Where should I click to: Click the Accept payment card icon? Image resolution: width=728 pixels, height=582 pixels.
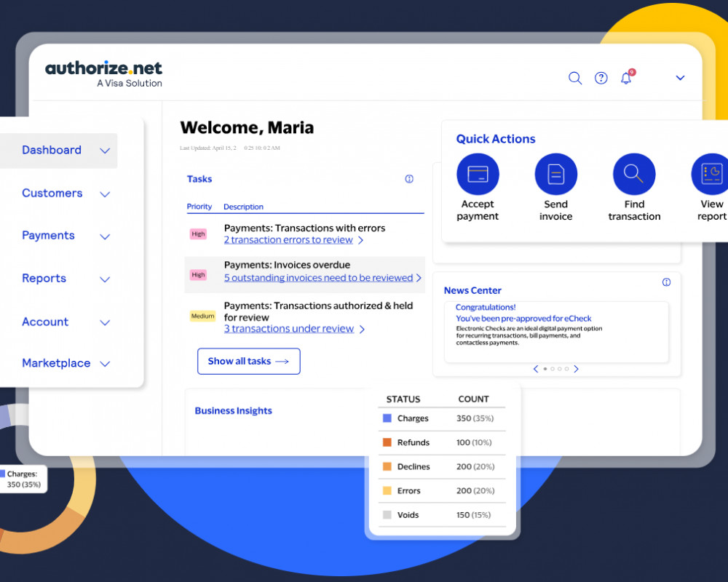[478, 174]
